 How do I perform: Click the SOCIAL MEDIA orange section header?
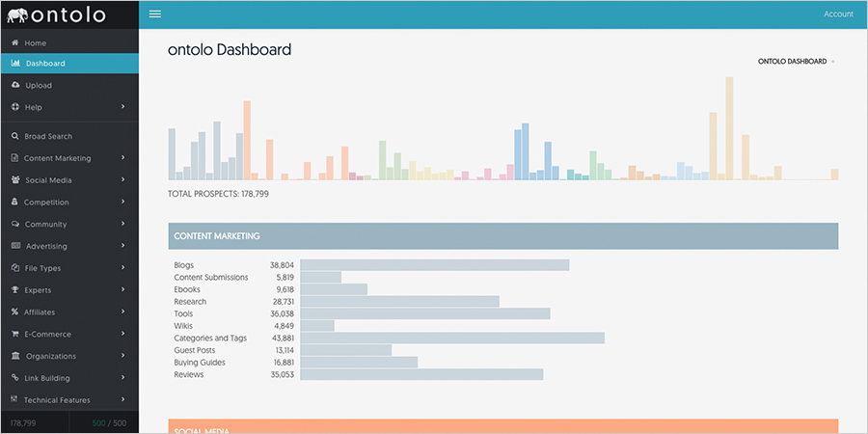503,426
